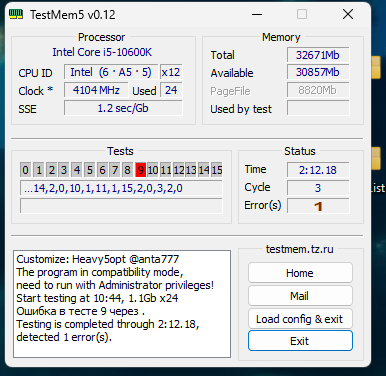
Task: Minimize the TestMem5 window
Action: [257, 14]
